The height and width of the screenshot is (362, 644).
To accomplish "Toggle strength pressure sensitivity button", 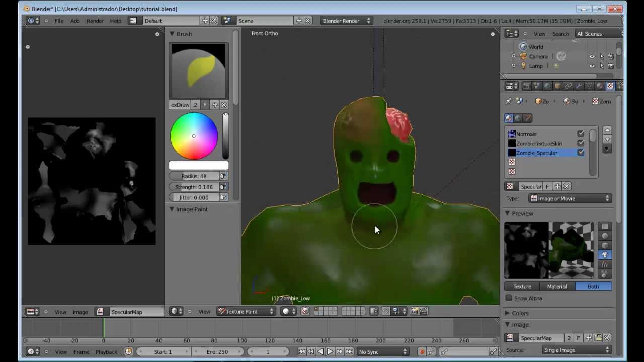I will 223,187.
